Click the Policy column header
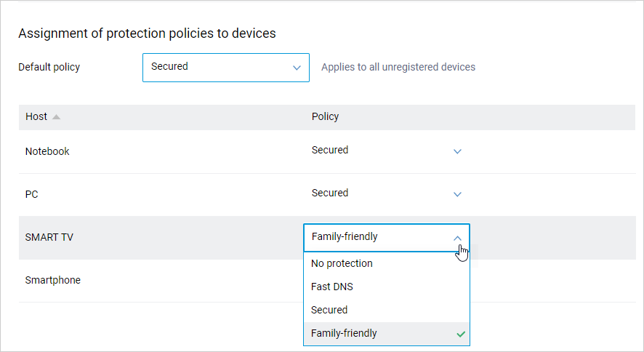 pos(325,116)
